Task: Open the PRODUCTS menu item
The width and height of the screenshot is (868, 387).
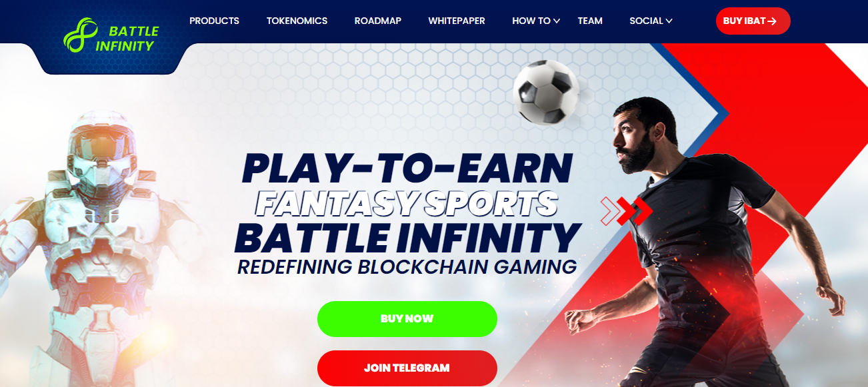Action: (x=214, y=21)
